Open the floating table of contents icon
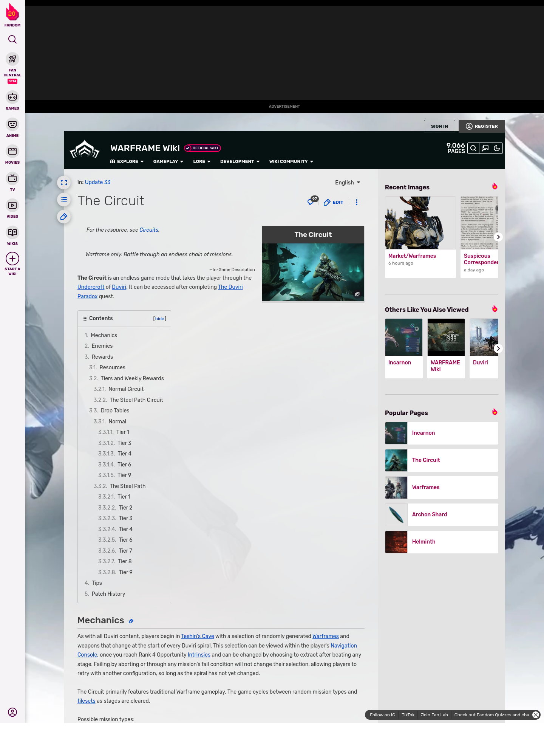The image size is (544, 756). tap(64, 200)
